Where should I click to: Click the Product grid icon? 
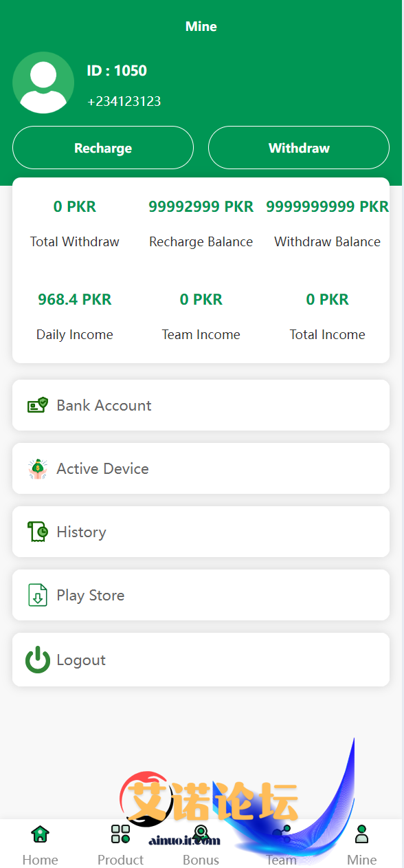pos(120,834)
